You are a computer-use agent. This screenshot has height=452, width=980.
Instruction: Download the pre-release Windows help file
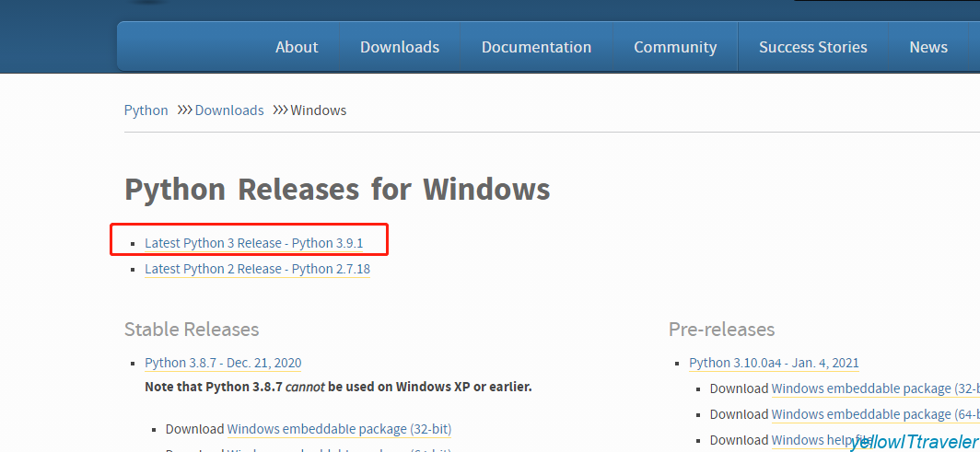coord(809,440)
